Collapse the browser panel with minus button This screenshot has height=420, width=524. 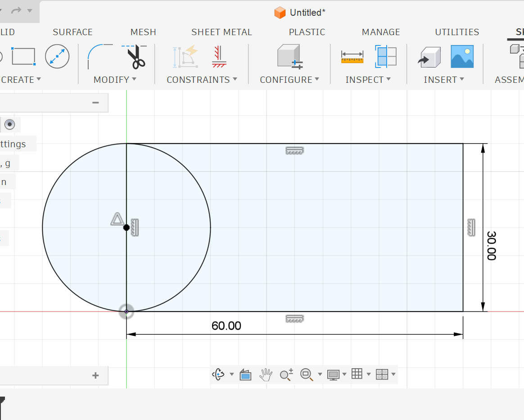point(95,103)
